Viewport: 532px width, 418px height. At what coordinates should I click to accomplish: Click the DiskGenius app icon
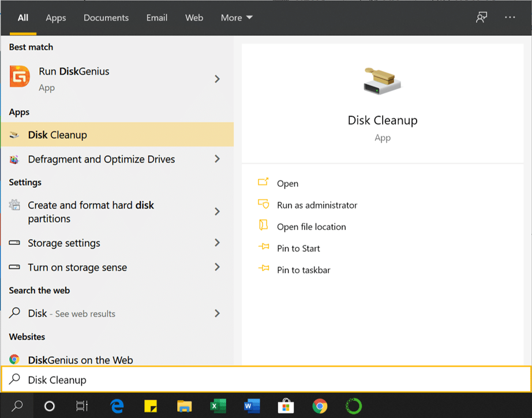(20, 76)
